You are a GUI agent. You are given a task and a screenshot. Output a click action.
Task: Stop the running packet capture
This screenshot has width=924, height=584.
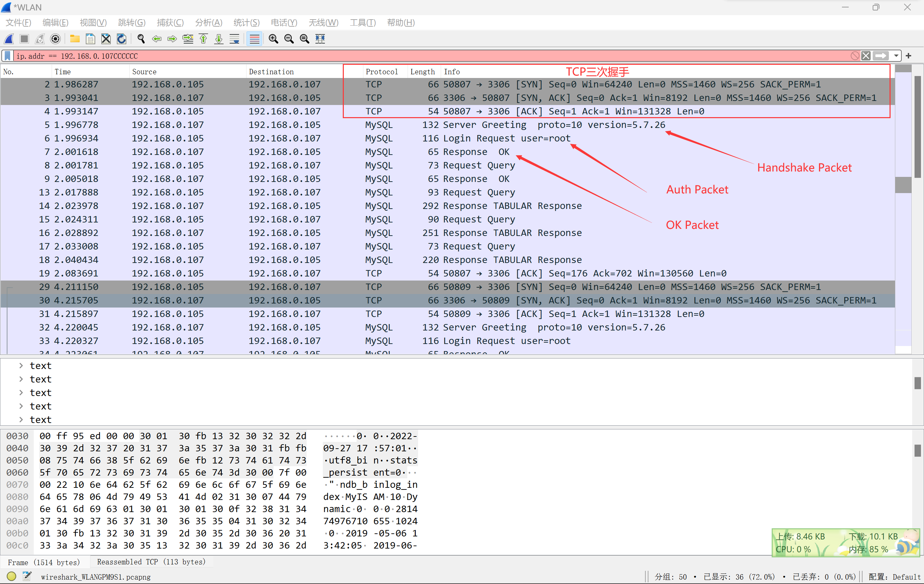25,39
